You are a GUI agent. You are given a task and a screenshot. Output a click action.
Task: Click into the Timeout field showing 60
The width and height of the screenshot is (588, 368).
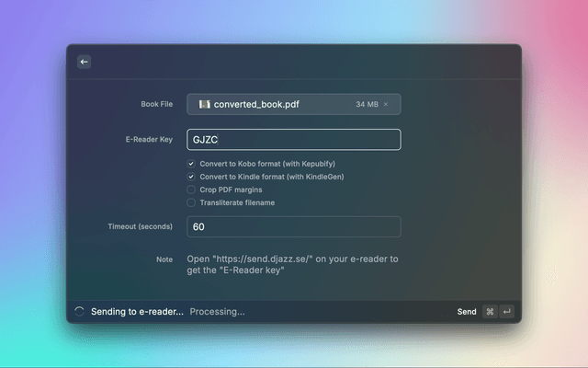pos(294,227)
